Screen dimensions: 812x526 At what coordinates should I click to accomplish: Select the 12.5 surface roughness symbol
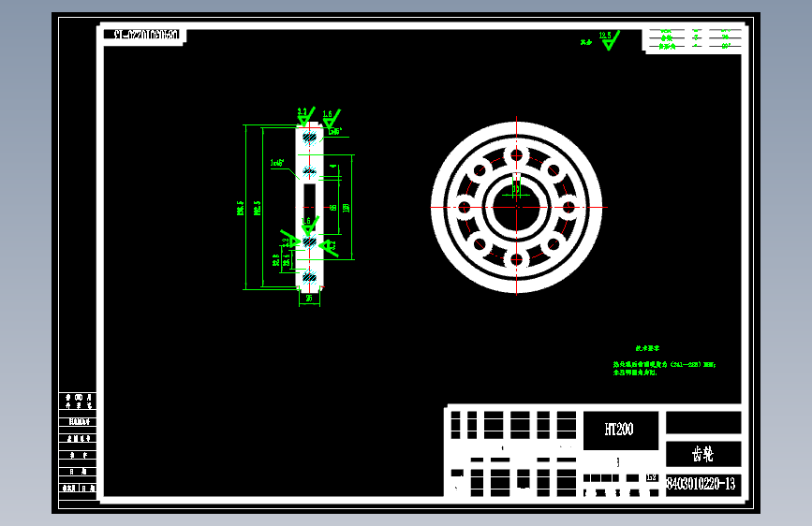click(x=610, y=40)
